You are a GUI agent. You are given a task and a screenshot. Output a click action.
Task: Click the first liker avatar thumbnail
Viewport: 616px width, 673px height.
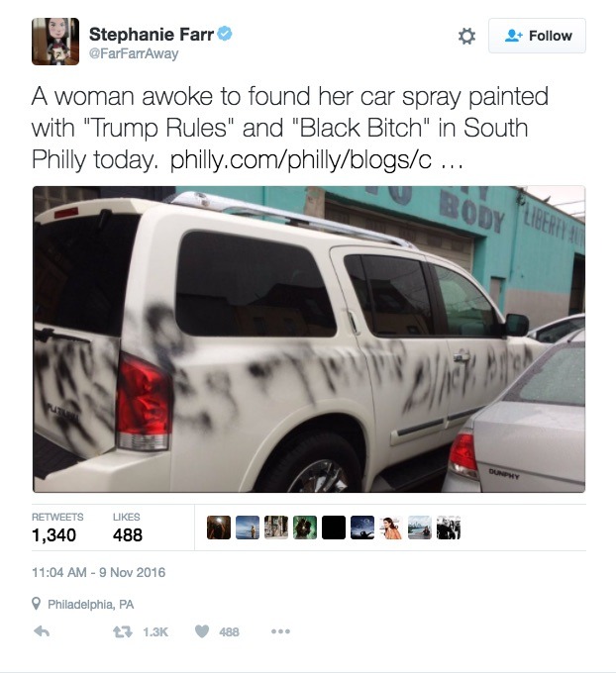219,528
